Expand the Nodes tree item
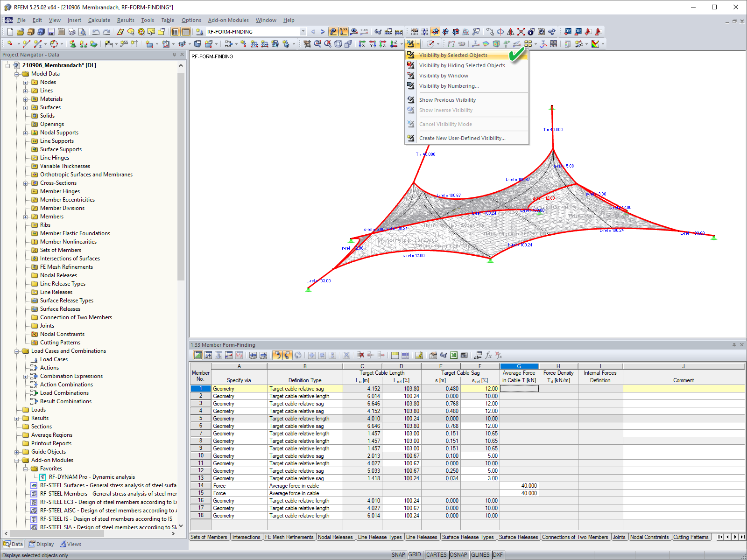The height and width of the screenshot is (560, 747). click(26, 83)
